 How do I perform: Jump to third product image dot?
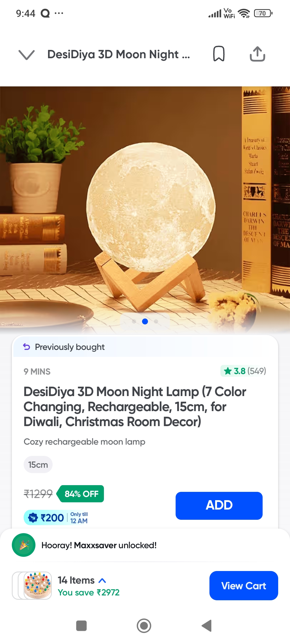[156, 321]
